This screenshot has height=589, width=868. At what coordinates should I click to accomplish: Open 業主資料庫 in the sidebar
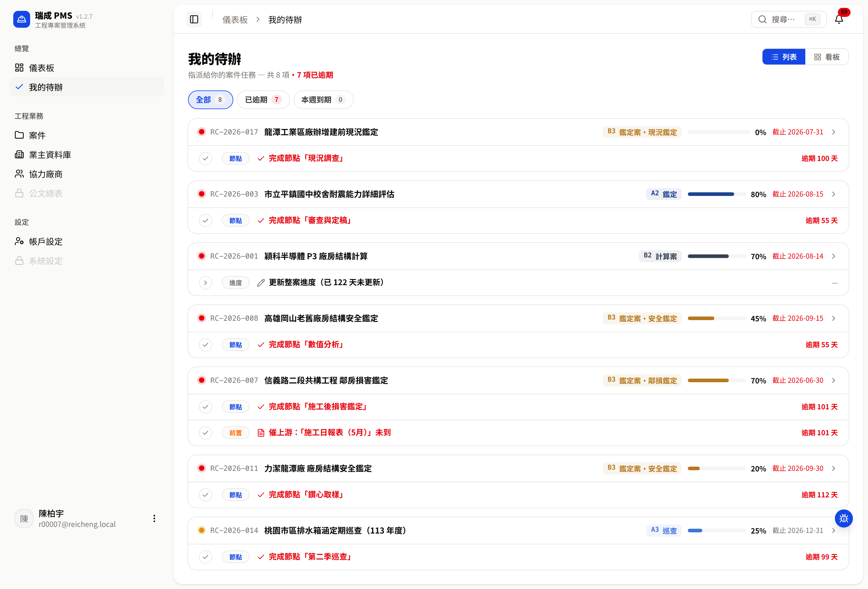(87, 155)
